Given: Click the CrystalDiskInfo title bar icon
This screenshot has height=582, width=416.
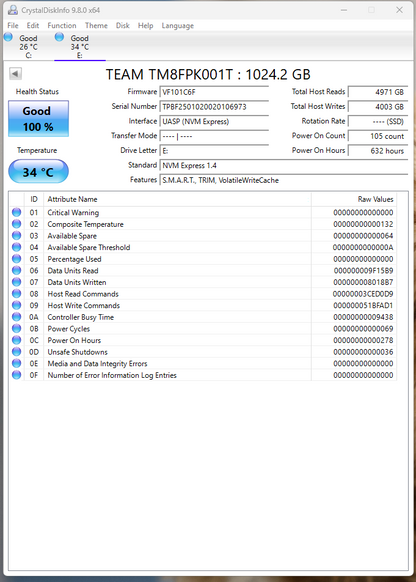Looking at the screenshot, I should [x=13, y=10].
